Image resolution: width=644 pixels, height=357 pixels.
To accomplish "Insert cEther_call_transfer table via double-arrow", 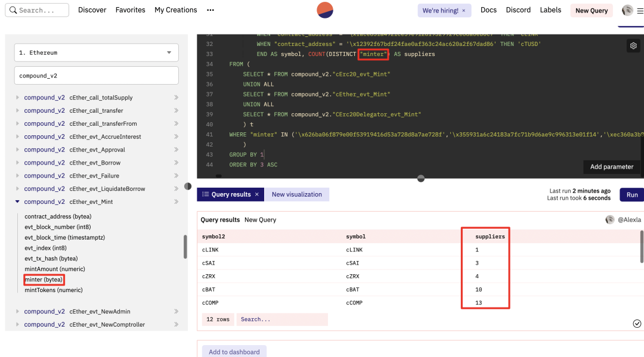I will click(176, 111).
